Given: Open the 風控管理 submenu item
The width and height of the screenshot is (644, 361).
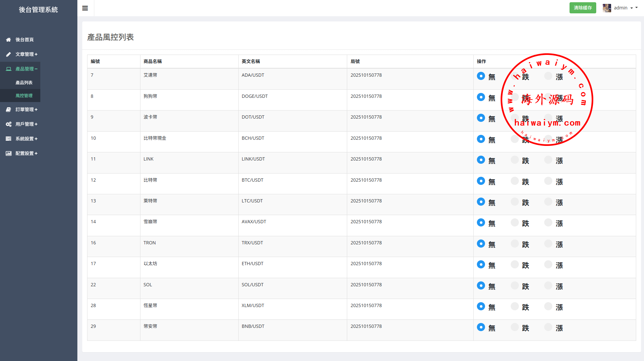Looking at the screenshot, I should (x=24, y=96).
